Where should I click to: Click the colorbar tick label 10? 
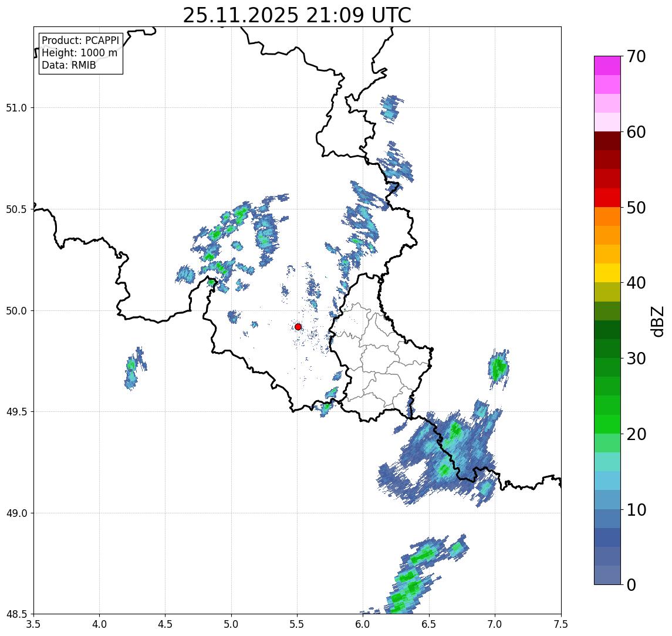click(x=636, y=510)
